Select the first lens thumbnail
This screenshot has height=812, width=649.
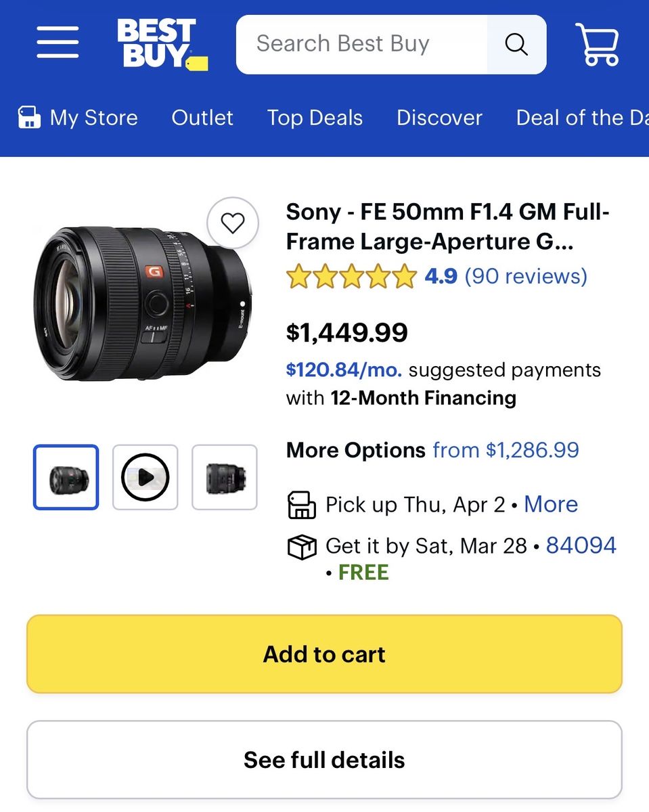pyautogui.click(x=66, y=477)
